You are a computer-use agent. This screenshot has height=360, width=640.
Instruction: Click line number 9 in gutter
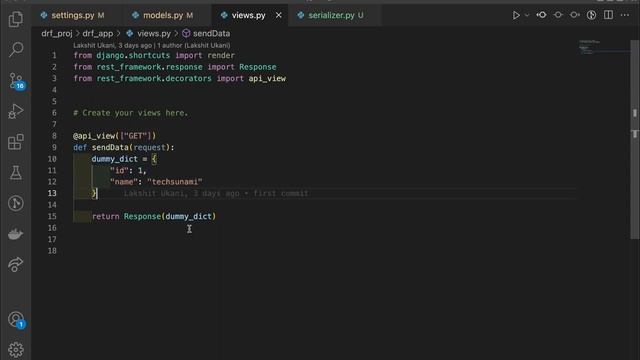pyautogui.click(x=54, y=147)
